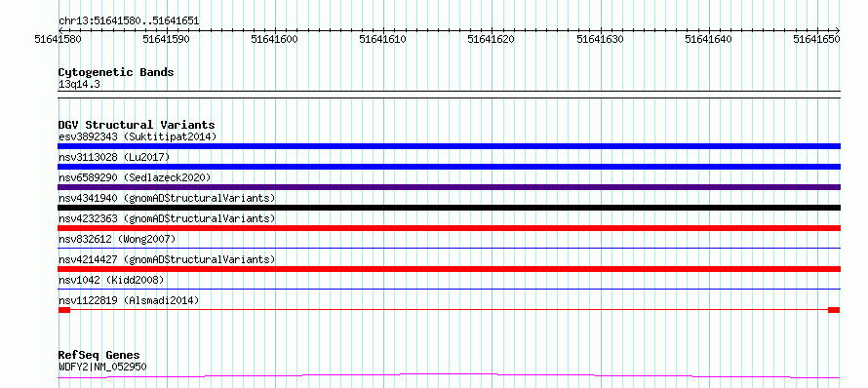Viewport: 868px width, 388px height.
Task: Click the 51641630 ruler coordinate
Action: tap(601, 39)
